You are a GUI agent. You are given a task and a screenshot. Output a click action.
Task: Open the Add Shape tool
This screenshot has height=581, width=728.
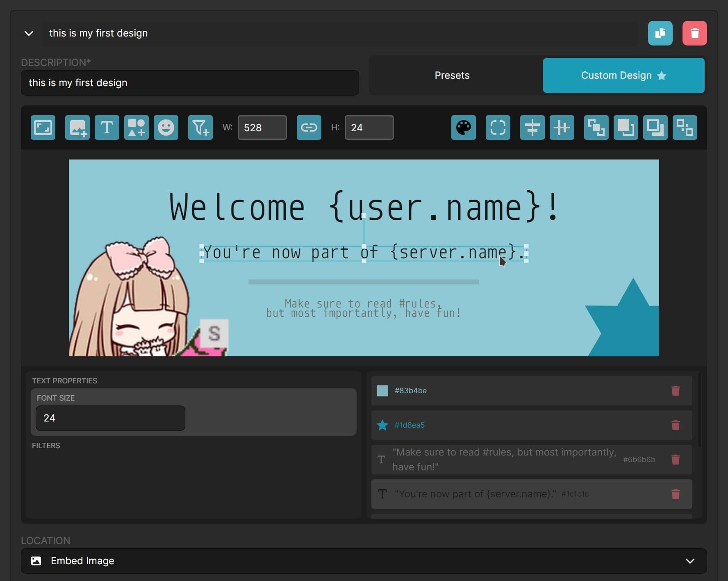(x=136, y=128)
